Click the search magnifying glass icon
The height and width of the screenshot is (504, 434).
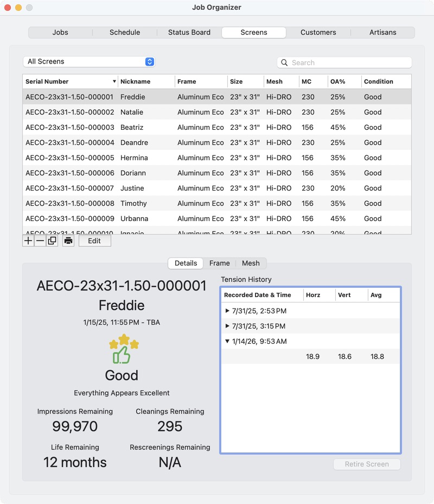pos(284,62)
